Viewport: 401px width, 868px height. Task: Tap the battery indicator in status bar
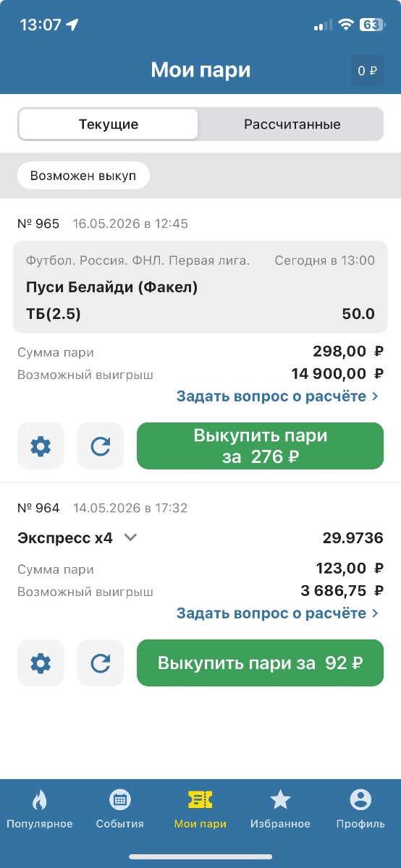tap(371, 25)
